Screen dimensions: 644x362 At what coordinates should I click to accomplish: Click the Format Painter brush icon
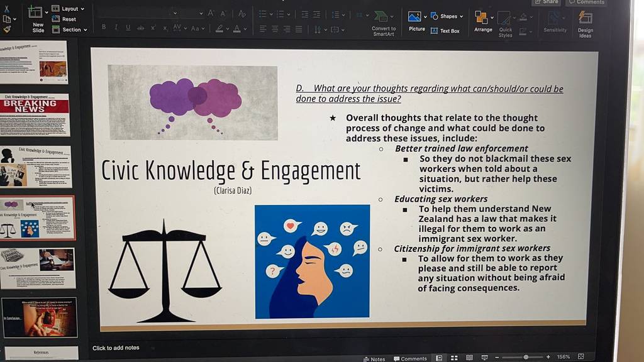7,29
